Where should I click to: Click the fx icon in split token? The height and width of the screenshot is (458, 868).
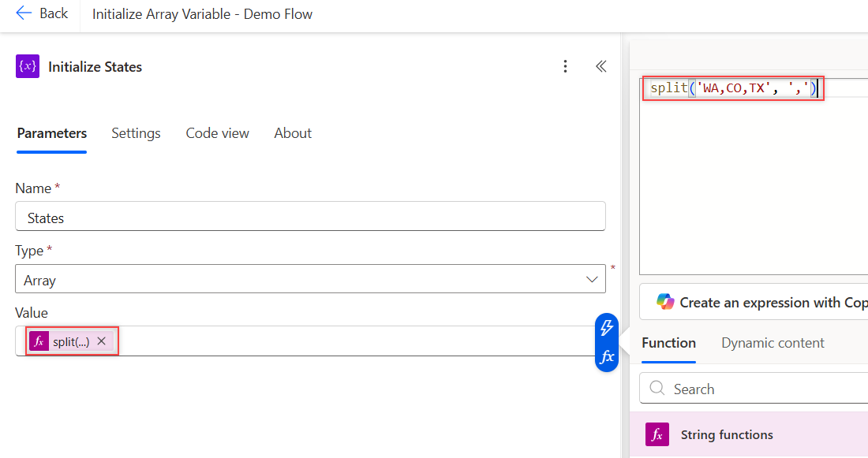[x=39, y=341]
